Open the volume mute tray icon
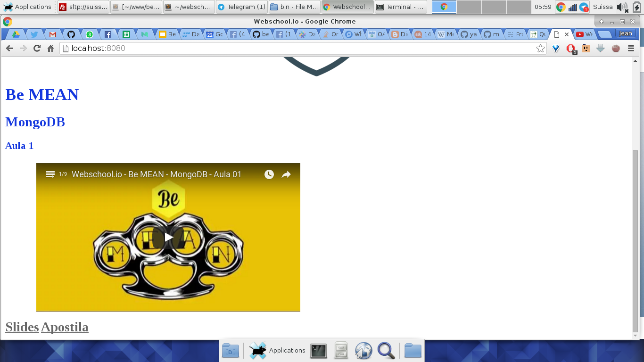Screen dimensions: 644x362 622,7
